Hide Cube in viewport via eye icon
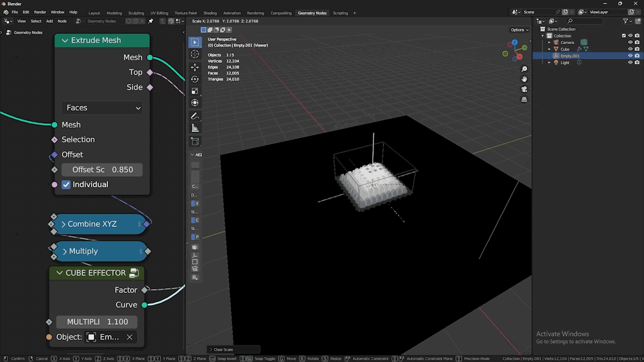 click(x=630, y=49)
